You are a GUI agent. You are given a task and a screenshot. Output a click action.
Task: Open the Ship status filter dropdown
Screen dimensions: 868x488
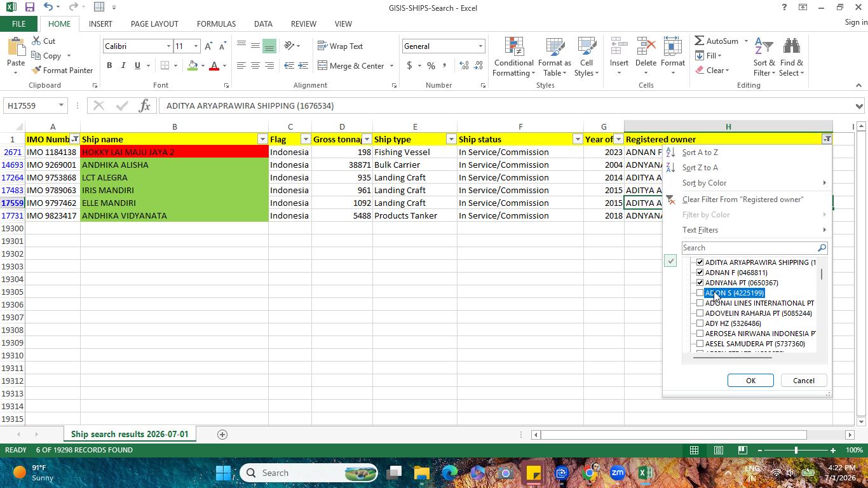click(578, 139)
